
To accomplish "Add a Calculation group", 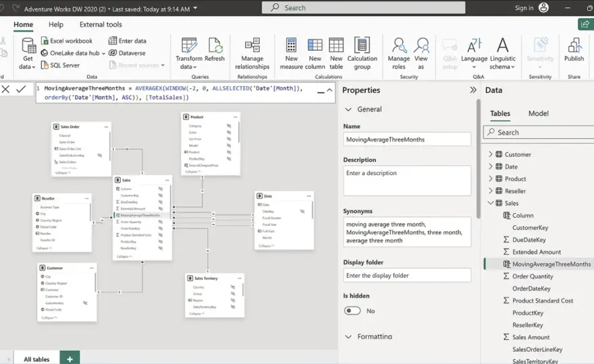I will click(362, 54).
